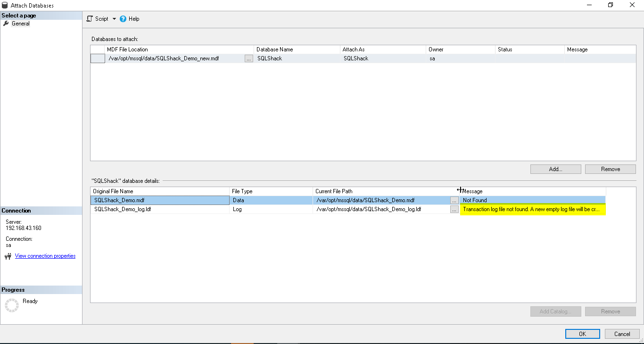The height and width of the screenshot is (344, 644).
Task: Click the highlighted transaction log message
Action: pyautogui.click(x=532, y=209)
